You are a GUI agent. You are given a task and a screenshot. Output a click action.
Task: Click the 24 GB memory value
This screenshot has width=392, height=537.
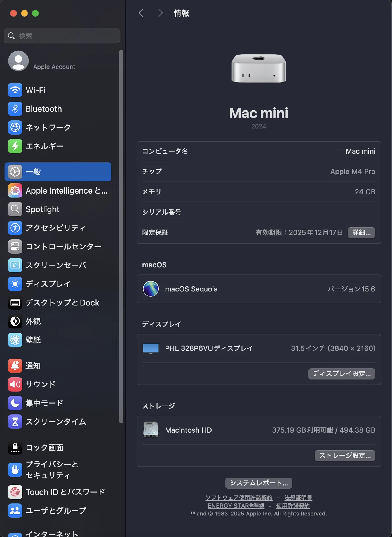tap(365, 192)
